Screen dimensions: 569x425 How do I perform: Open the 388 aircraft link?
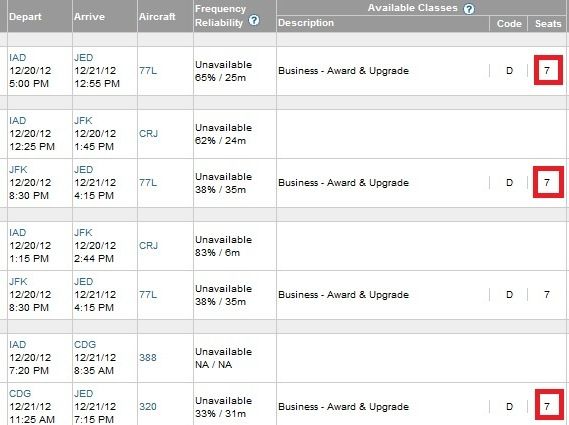coord(148,357)
